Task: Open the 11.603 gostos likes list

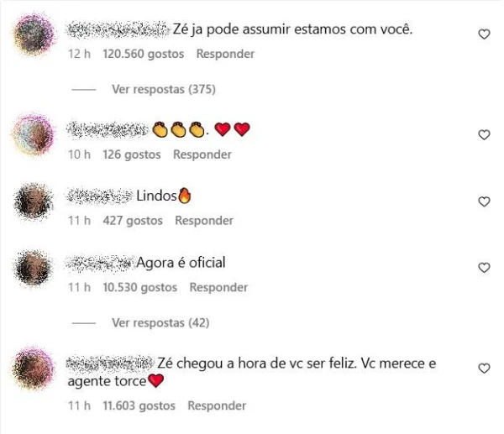Action: click(139, 405)
